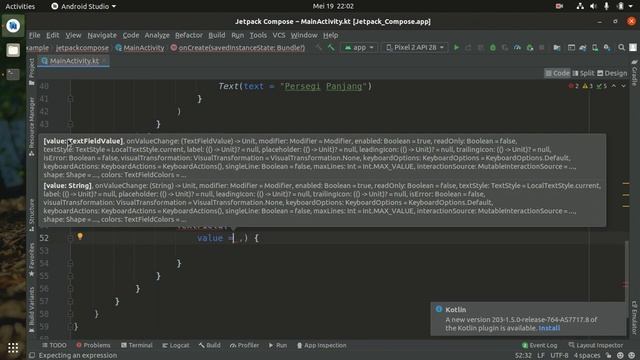Open the app run configuration dropdown
Screen dimensions: 640x360
click(x=359, y=48)
